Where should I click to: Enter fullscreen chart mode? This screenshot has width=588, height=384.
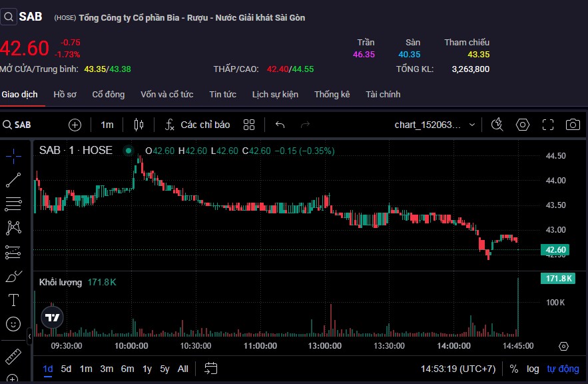click(547, 125)
